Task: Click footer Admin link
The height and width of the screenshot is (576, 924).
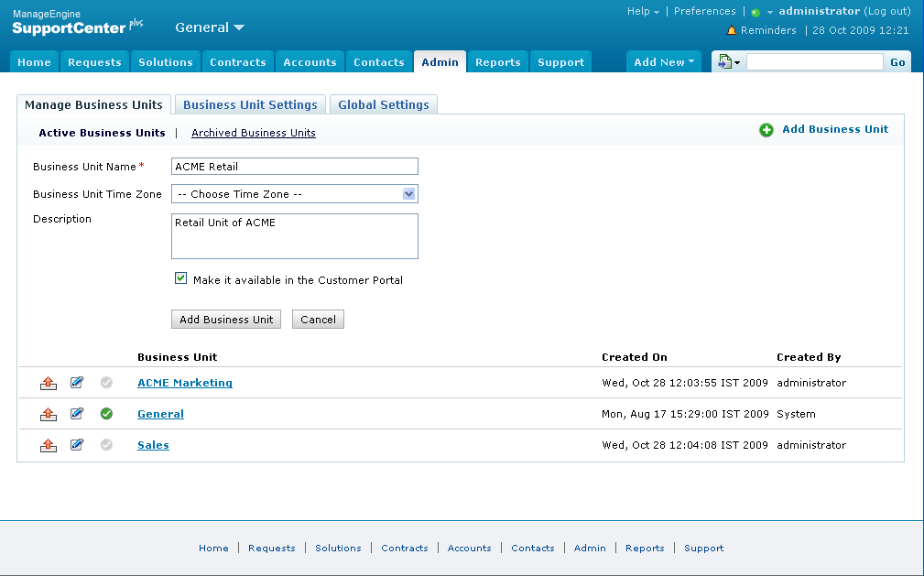Action: point(590,548)
